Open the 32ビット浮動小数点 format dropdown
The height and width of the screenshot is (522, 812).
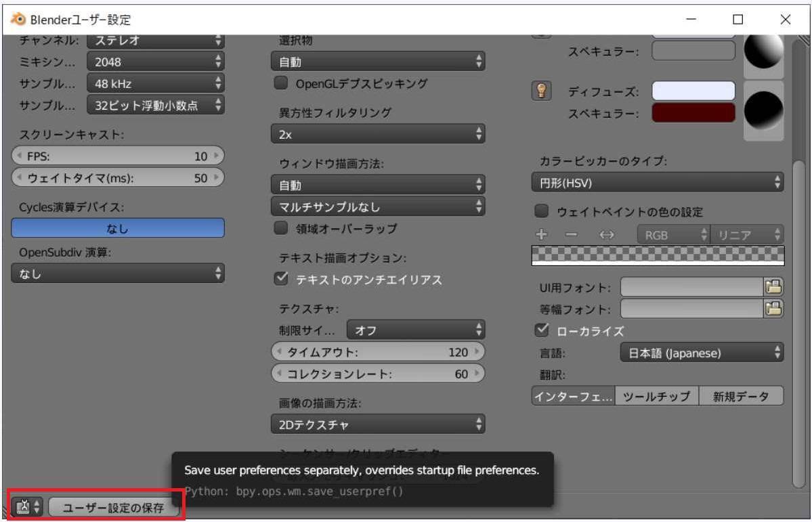(155, 105)
